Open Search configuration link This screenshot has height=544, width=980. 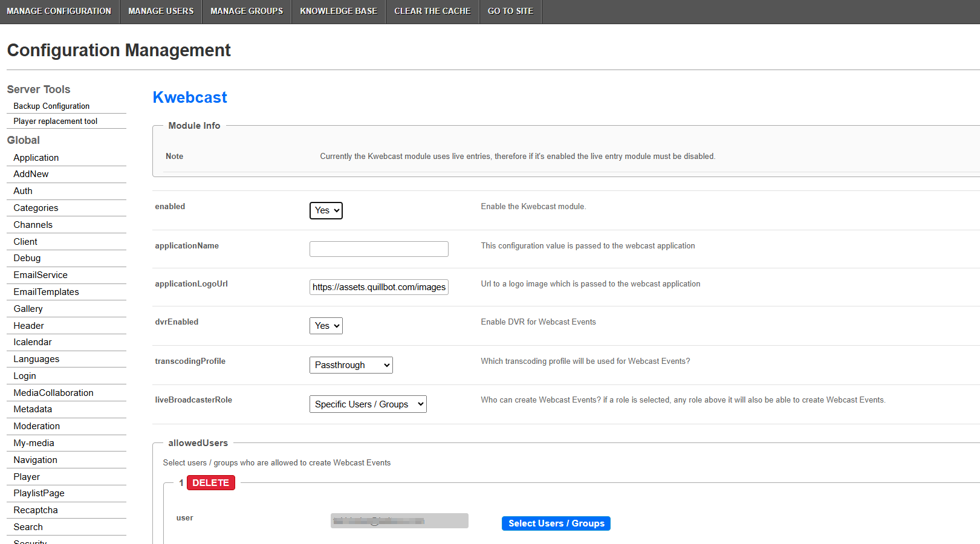[x=28, y=527]
